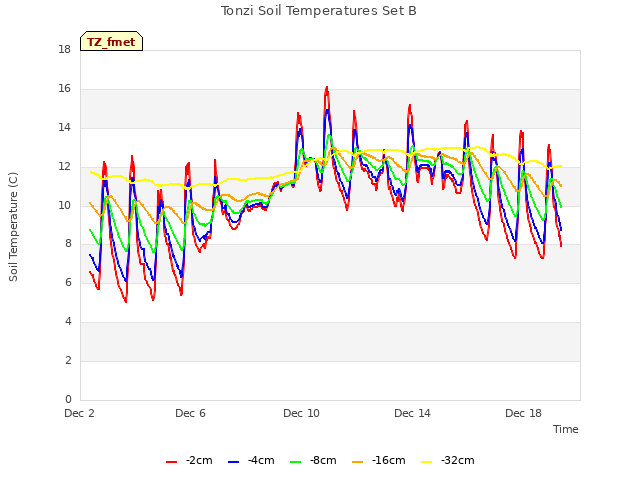Click the 4 y-axis tick label
640x480 pixels.
coord(68,322)
